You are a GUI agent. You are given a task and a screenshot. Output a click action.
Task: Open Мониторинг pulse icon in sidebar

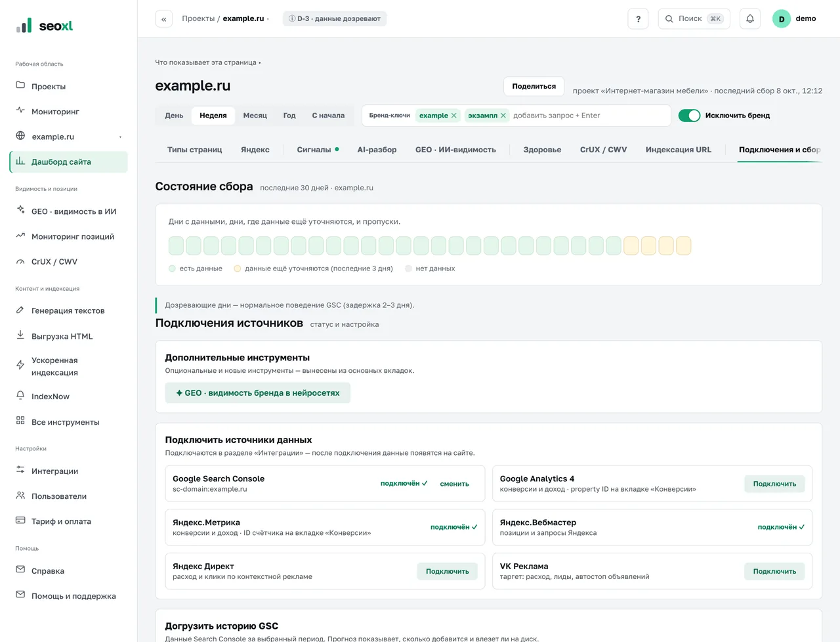(x=20, y=110)
